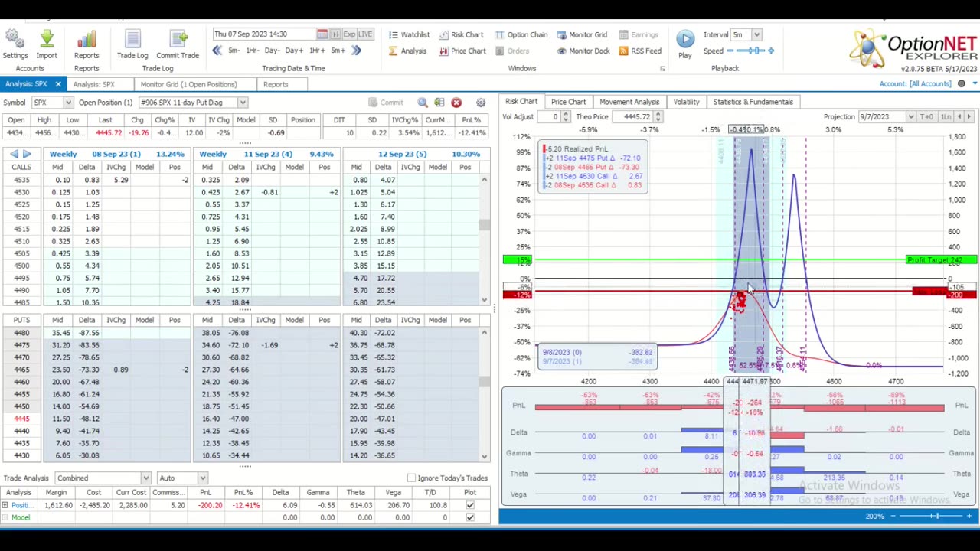980x551 pixels.
Task: Switch to the Volatility tab
Action: click(x=686, y=102)
